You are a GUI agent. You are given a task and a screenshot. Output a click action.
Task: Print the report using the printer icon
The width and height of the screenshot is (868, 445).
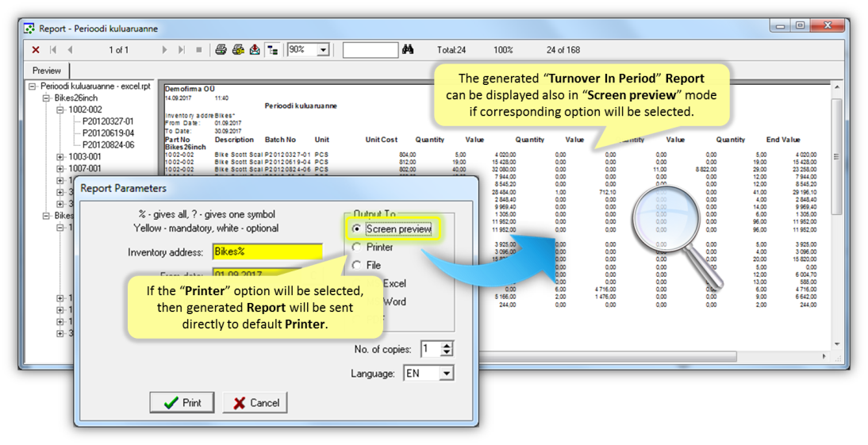coord(221,50)
